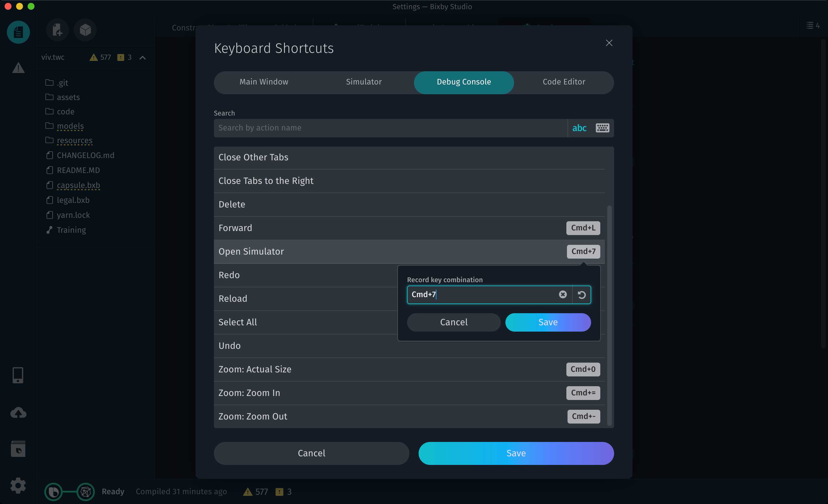Image resolution: width=828 pixels, height=504 pixels.
Task: Click the dialog's bottom Save button
Action: 516,453
